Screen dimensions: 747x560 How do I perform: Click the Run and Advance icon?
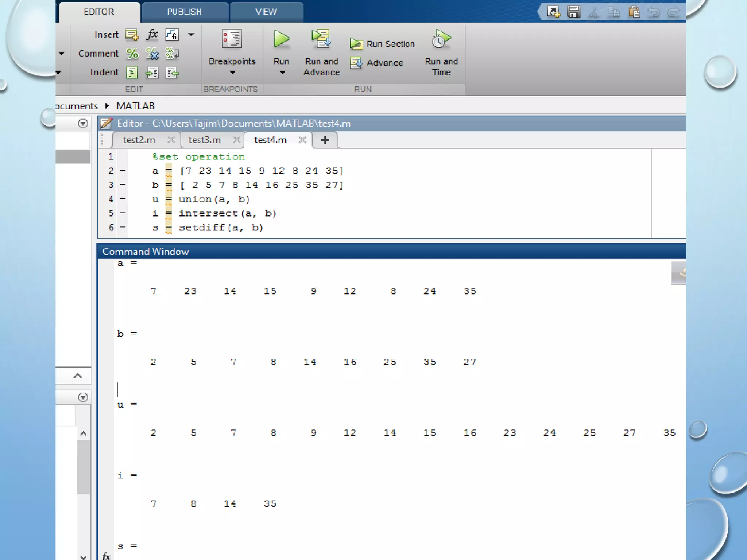point(321,39)
